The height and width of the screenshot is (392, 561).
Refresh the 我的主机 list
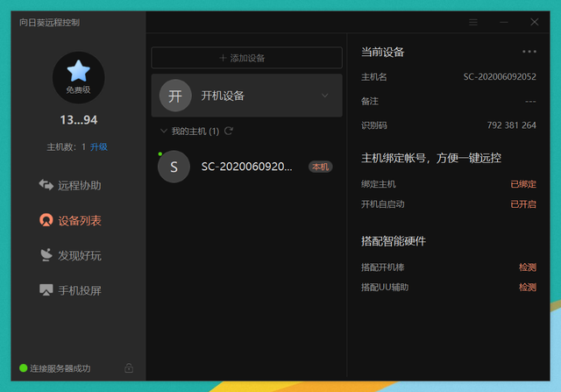[x=229, y=131]
